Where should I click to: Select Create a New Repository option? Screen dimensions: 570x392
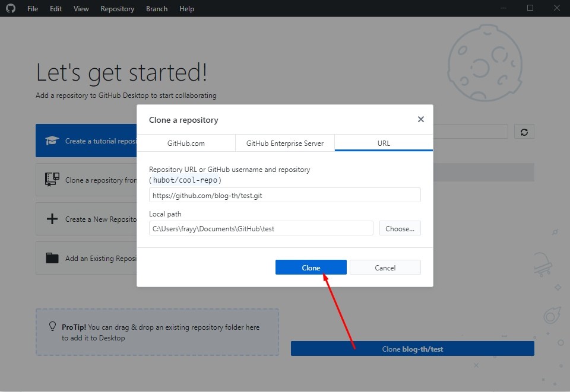(86, 219)
